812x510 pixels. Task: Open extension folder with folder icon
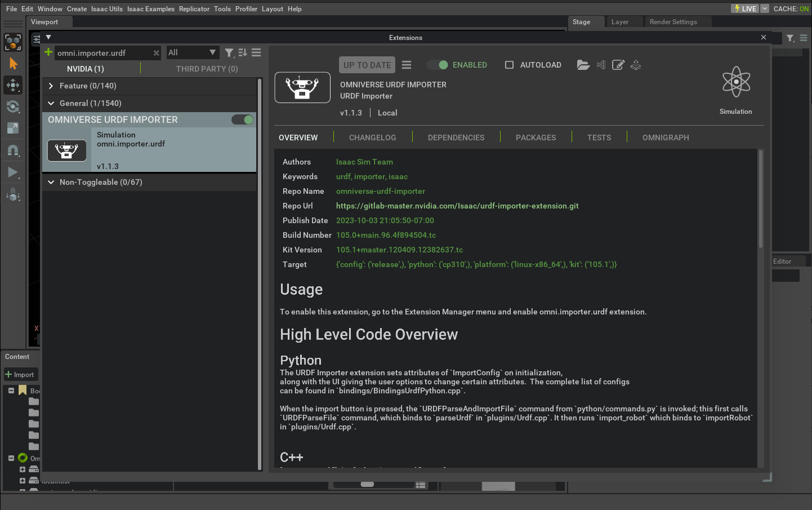(x=583, y=65)
